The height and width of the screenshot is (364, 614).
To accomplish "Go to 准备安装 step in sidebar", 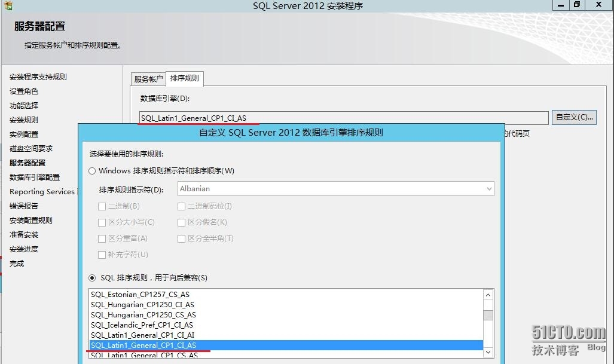I will 24,234.
